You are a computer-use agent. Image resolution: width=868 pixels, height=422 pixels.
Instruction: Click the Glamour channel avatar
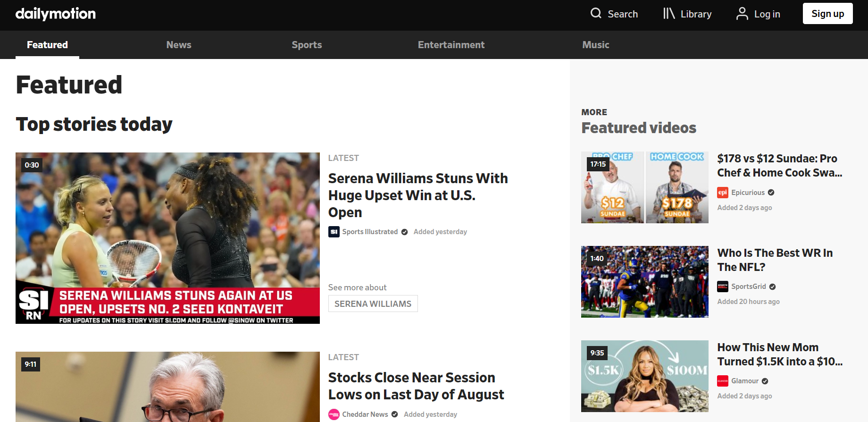pyautogui.click(x=723, y=381)
